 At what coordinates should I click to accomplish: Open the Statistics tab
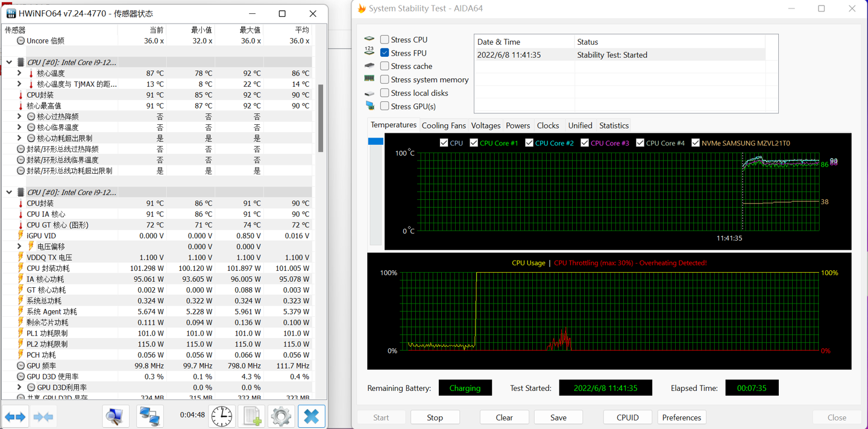click(x=614, y=126)
